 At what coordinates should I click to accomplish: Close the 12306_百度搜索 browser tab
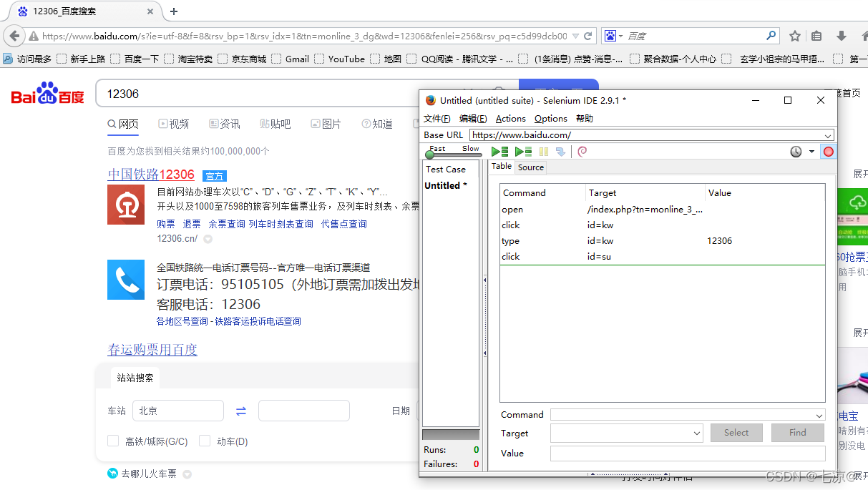coord(150,11)
